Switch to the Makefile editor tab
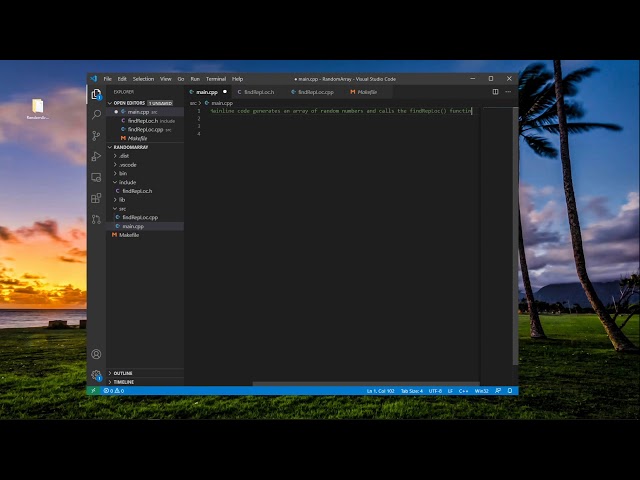This screenshot has height=480, width=640. point(366,92)
